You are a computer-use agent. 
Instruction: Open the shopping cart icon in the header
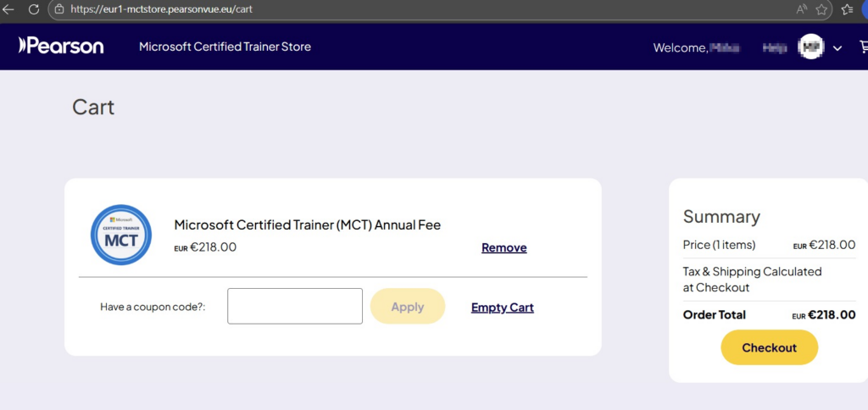862,47
